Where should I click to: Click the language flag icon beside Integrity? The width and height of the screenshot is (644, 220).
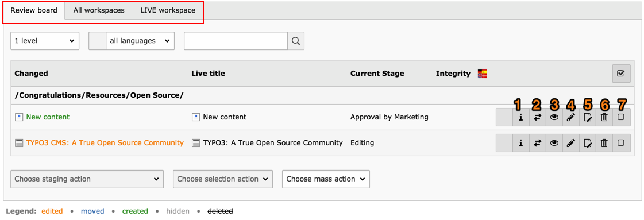pos(482,74)
